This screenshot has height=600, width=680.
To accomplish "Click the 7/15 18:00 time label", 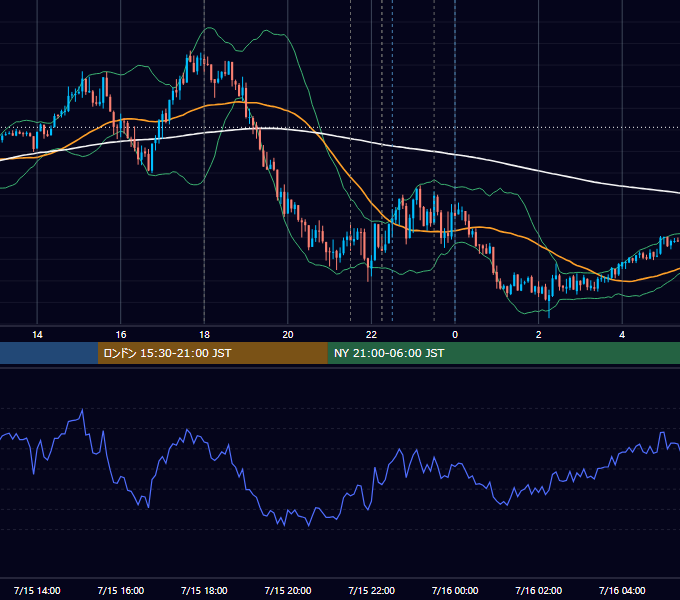I will (204, 590).
